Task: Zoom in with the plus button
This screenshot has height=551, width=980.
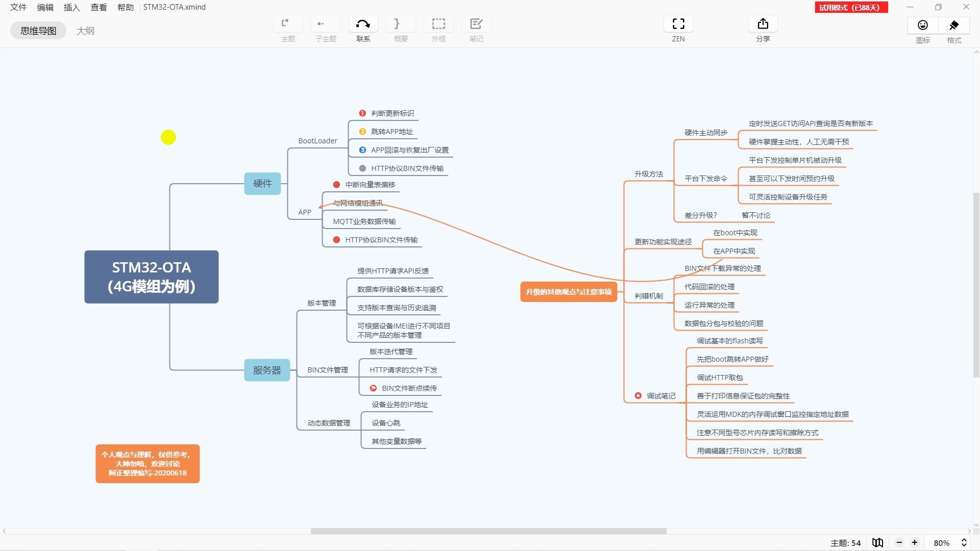Action: (x=915, y=543)
